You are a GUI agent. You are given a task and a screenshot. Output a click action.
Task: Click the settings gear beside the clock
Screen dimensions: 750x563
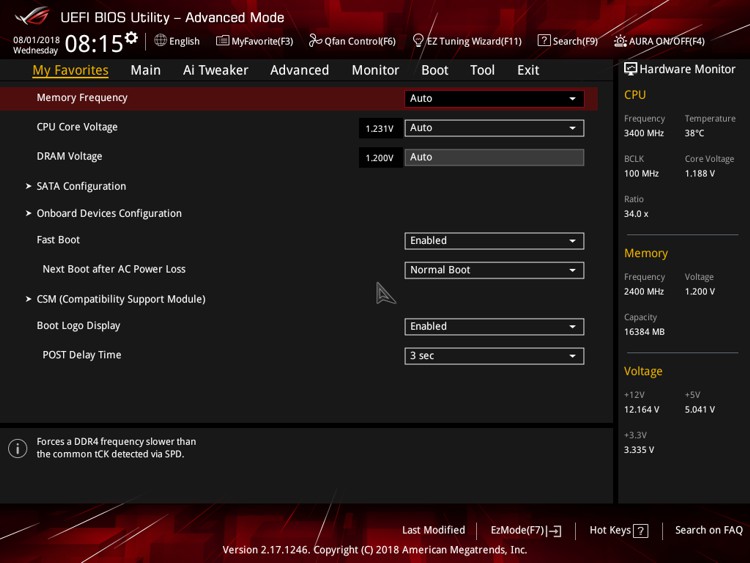(x=131, y=38)
